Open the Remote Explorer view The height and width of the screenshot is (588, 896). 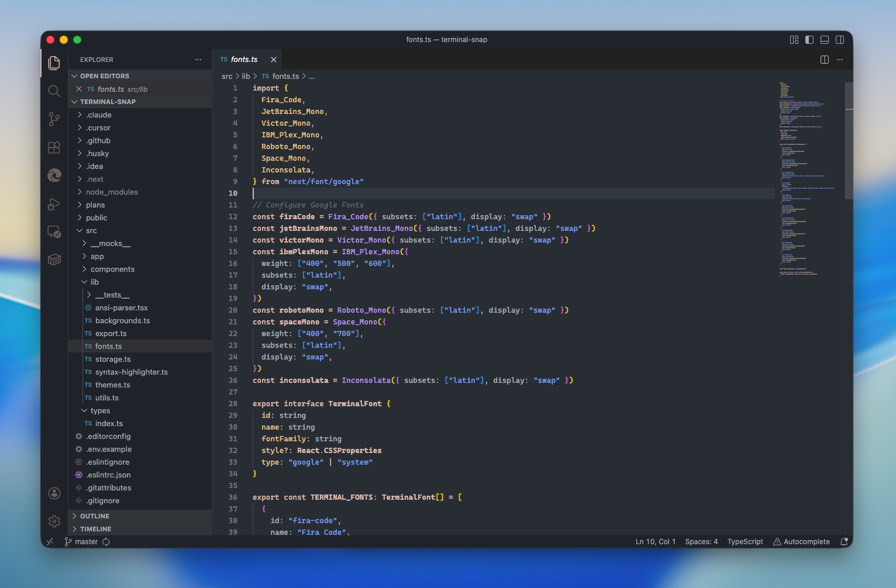click(x=54, y=231)
